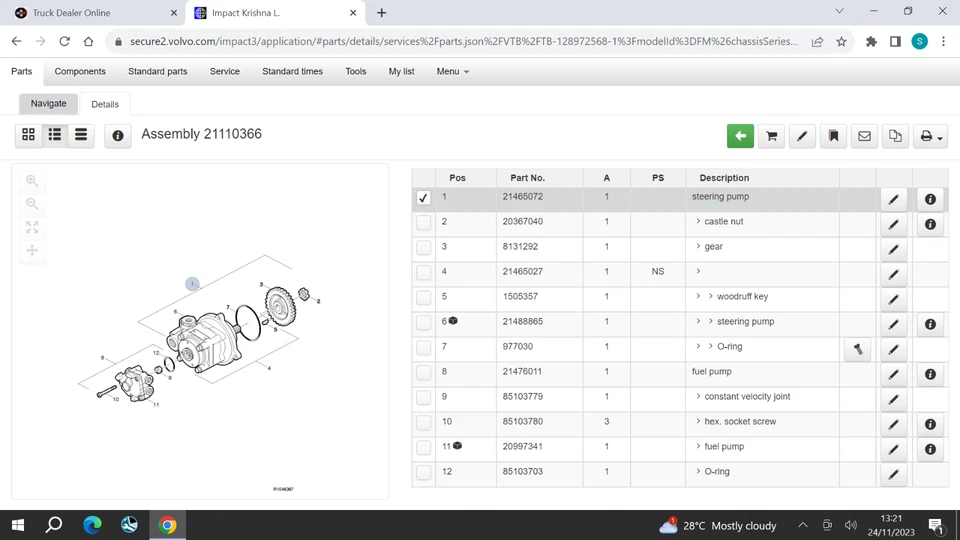This screenshot has height=540, width=960.
Task: Check the gear row checkbox
Action: (423, 248)
